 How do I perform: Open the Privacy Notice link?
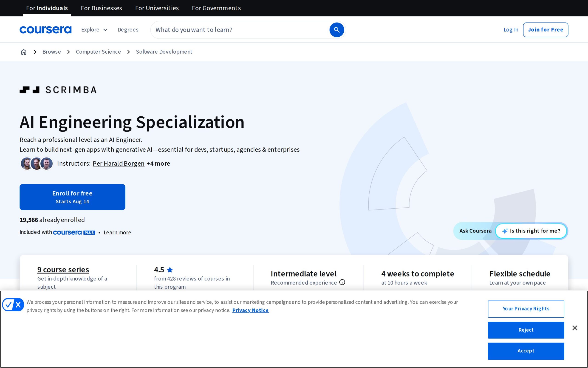pos(251,310)
